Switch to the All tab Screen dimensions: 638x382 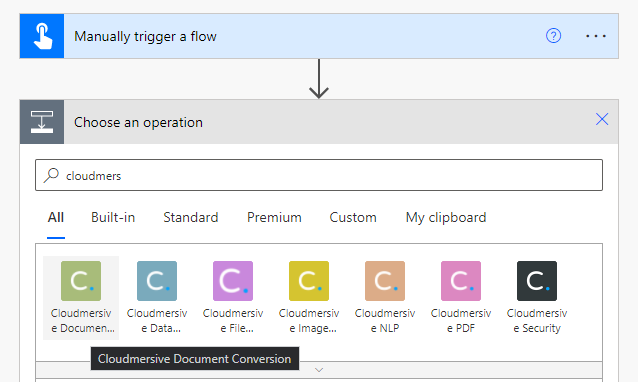(x=56, y=217)
